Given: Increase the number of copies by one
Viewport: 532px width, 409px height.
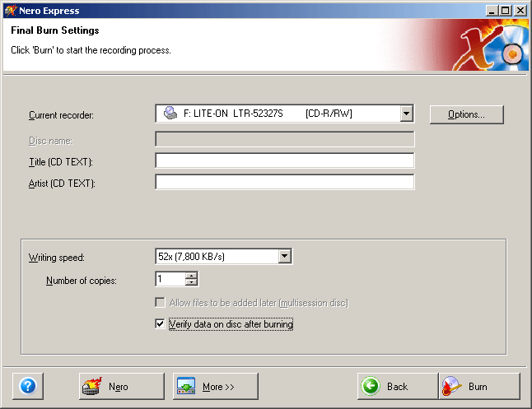Looking at the screenshot, I should [192, 276].
